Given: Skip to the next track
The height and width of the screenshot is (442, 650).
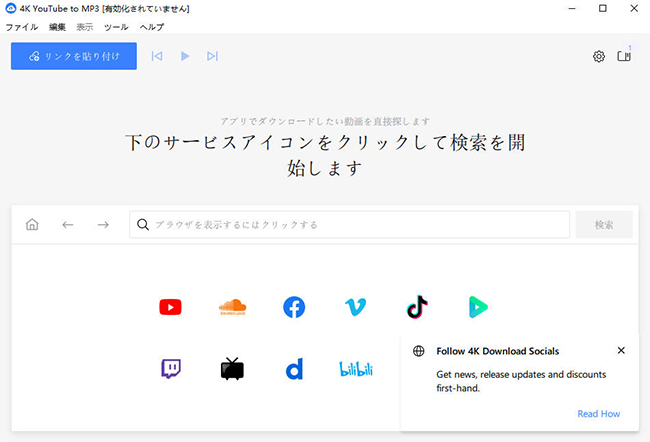Looking at the screenshot, I should pyautogui.click(x=212, y=56).
